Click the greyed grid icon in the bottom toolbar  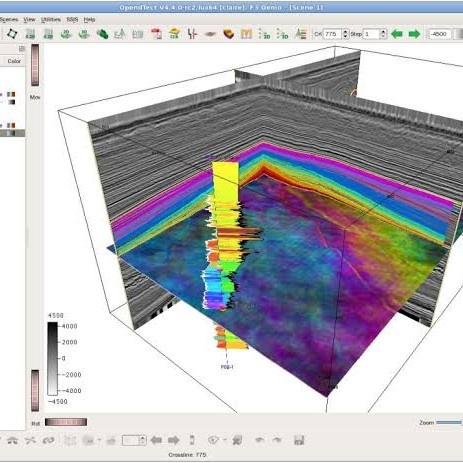pyautogui.click(x=70, y=440)
